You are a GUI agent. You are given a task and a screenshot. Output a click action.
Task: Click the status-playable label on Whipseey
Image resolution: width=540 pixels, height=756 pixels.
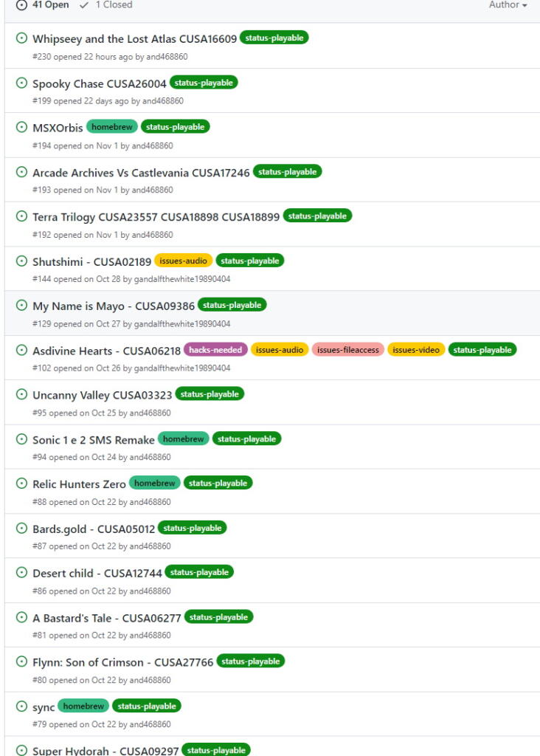[274, 38]
